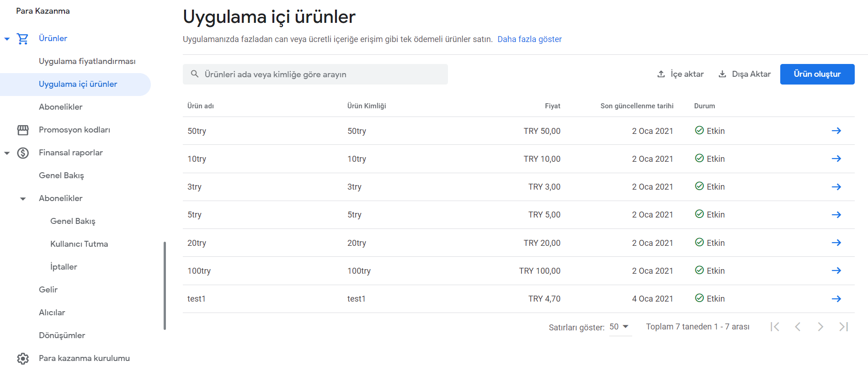Click Daha fazla göster link

(529, 39)
